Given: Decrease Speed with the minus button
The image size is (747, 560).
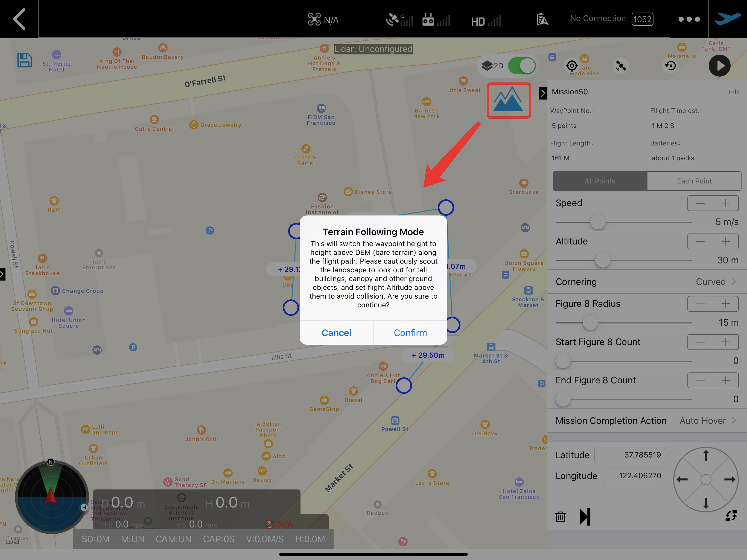Looking at the screenshot, I should 700,203.
